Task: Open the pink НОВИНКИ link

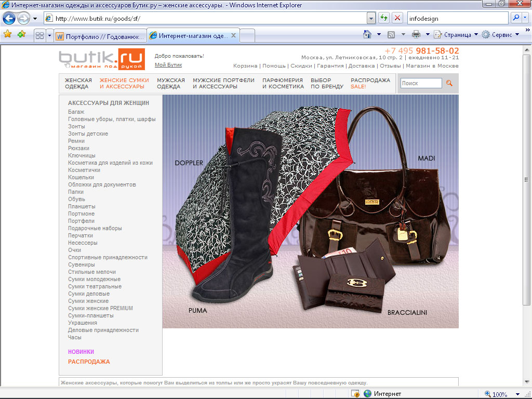Action: pyautogui.click(x=81, y=352)
